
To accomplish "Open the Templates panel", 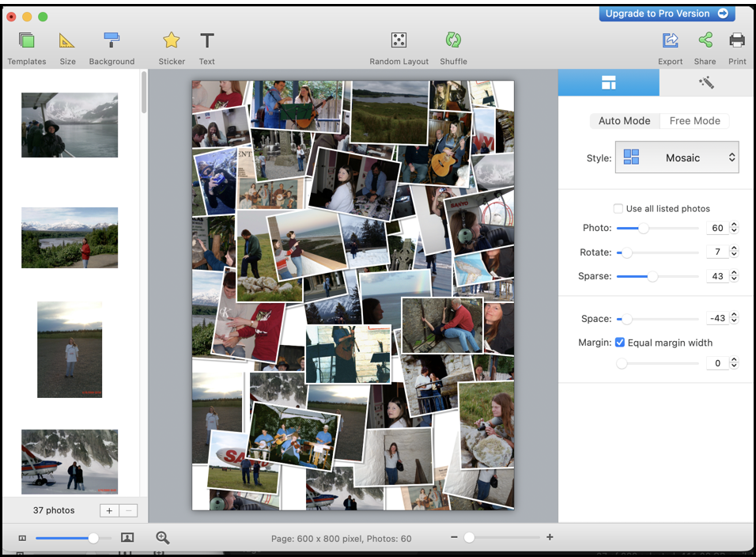I will pos(27,47).
